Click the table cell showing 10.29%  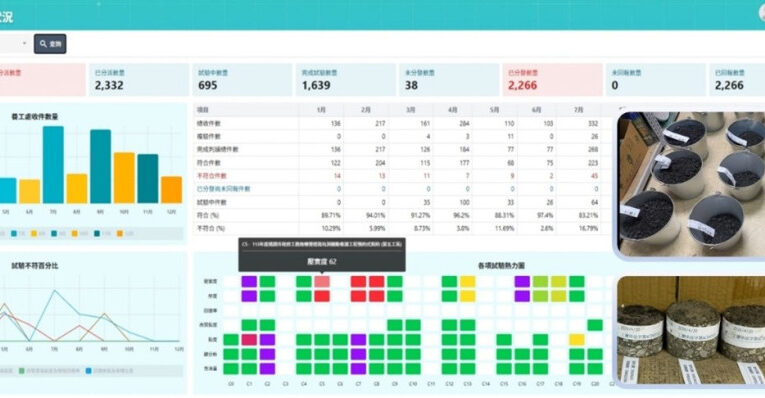(x=331, y=228)
